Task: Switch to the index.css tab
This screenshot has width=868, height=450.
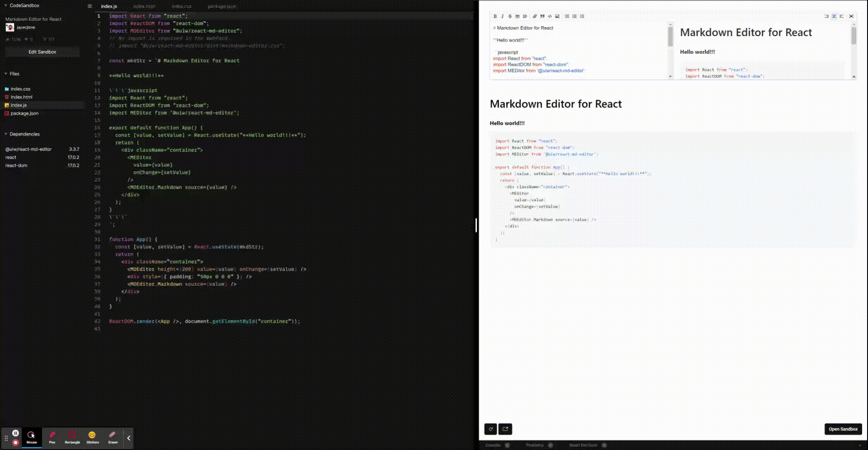Action: [181, 6]
